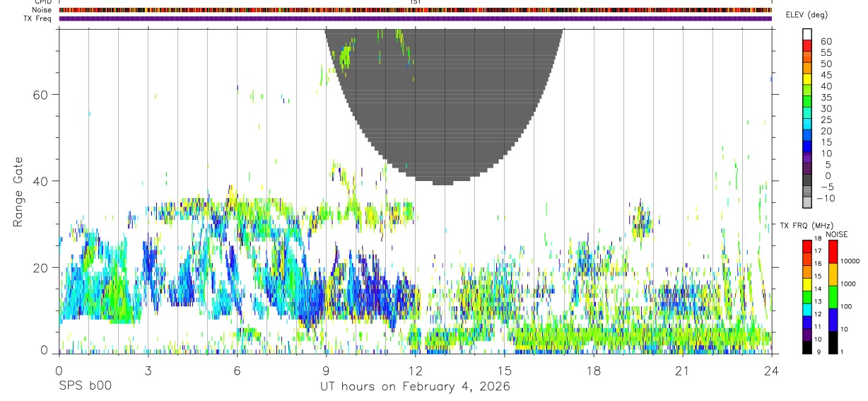Click NOISE legend label '100'

846,307
